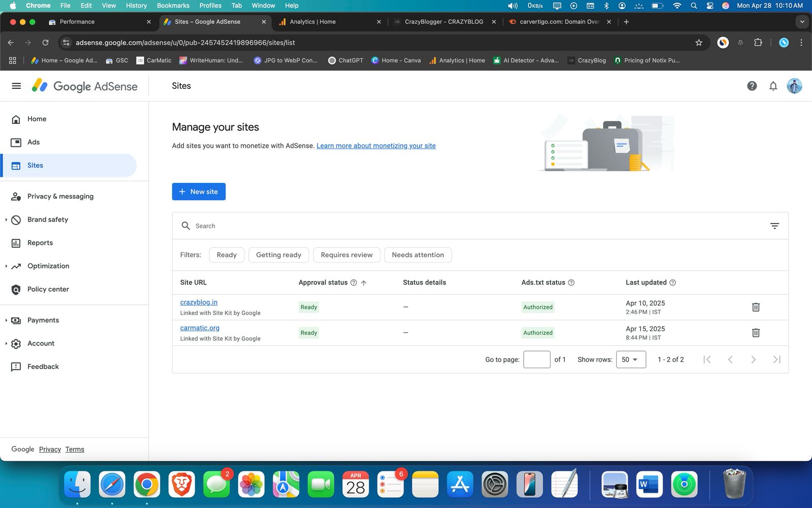
Task: Open Privacy & messaging in sidebar
Action: pos(60,196)
